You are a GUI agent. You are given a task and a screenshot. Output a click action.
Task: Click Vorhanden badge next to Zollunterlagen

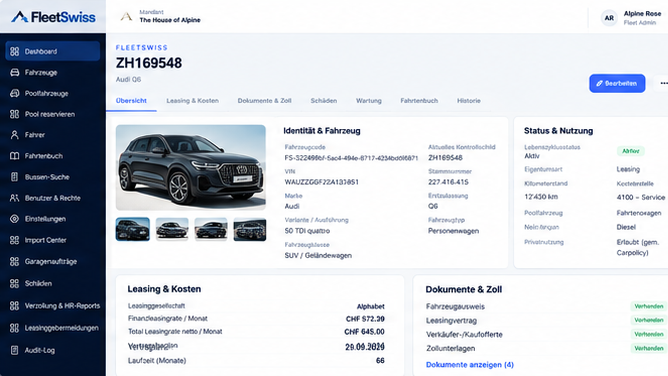tap(648, 348)
